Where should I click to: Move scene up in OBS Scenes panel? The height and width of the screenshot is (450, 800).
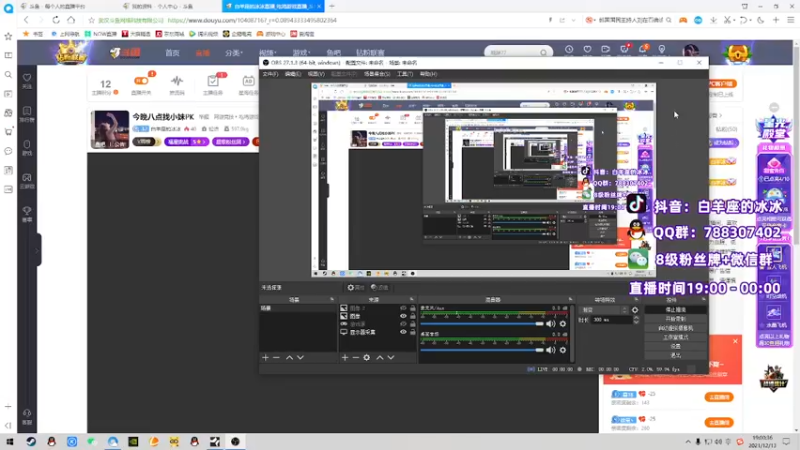pos(289,358)
